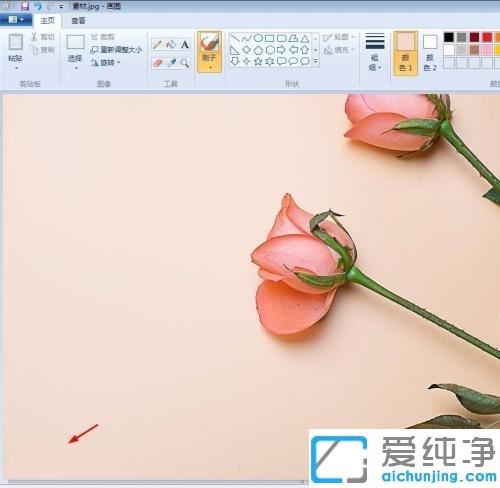Choose the straight Line shape

(235, 38)
